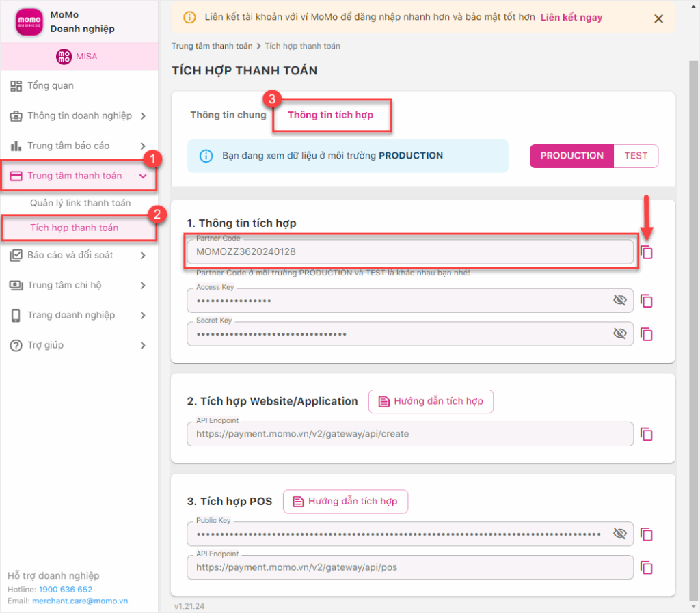The width and height of the screenshot is (700, 613).
Task: Open the Thông tin chung tab
Action: click(228, 115)
